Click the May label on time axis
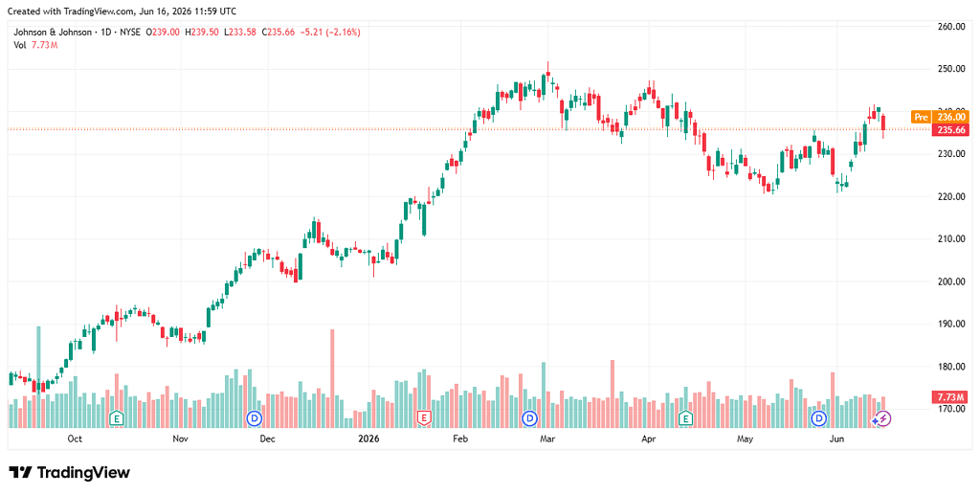Screen dimensions: 980x494 [744, 439]
